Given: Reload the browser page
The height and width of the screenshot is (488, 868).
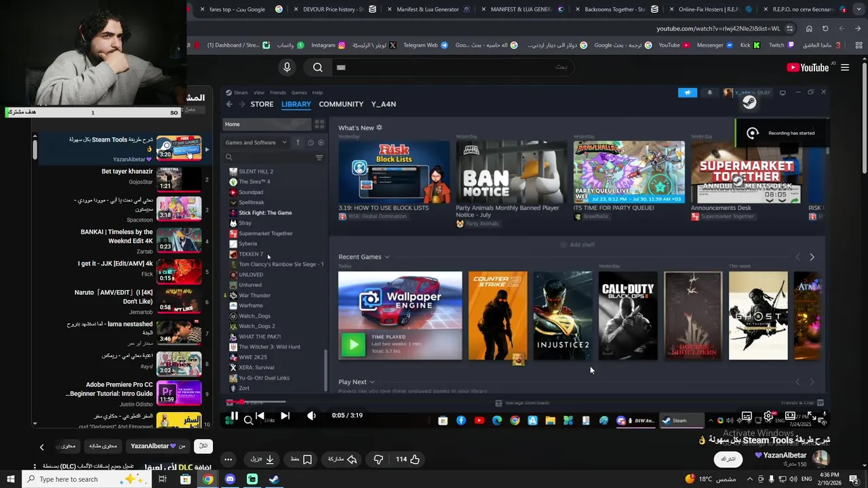Looking at the screenshot, I should pyautogui.click(x=825, y=28).
